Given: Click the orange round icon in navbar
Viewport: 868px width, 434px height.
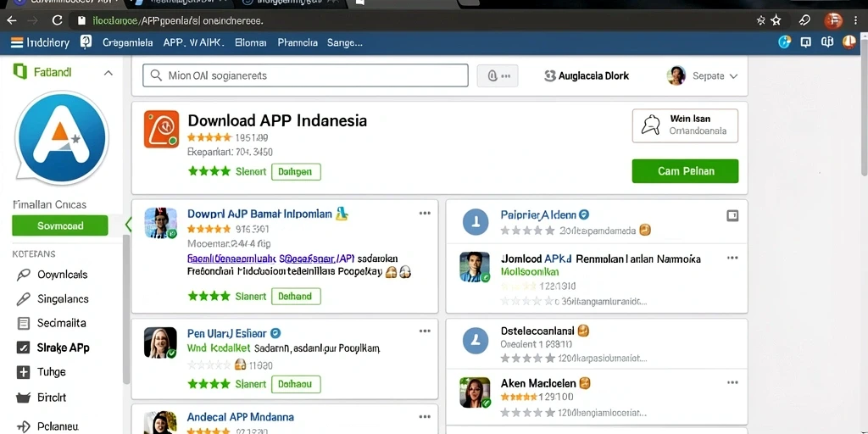Looking at the screenshot, I should click(x=849, y=42).
